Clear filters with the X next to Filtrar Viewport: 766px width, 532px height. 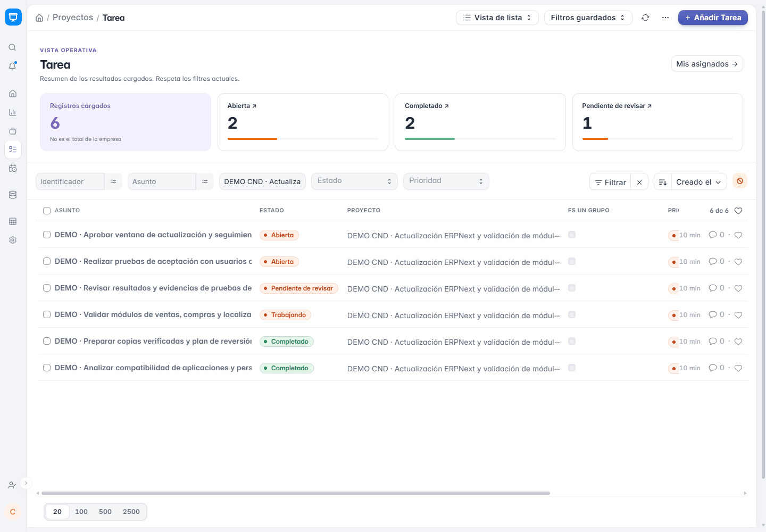[639, 182]
